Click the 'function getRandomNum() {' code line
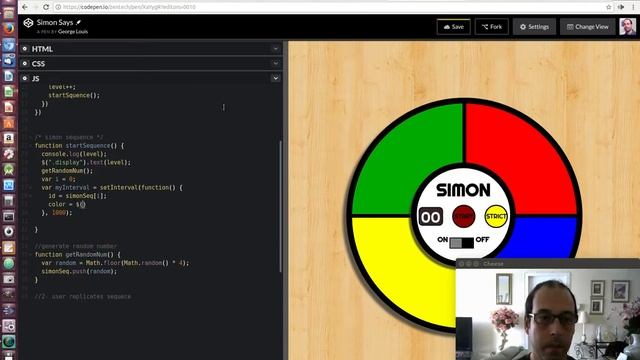 pos(78,255)
